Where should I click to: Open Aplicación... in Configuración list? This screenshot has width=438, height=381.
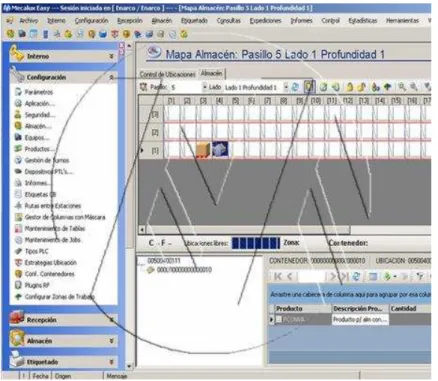click(39, 103)
